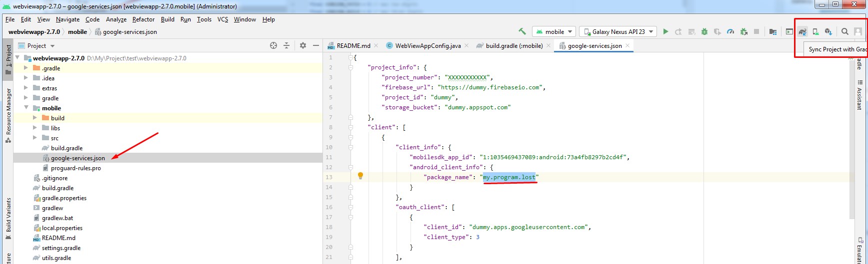Image resolution: width=868 pixels, height=264 pixels.
Task: Close the google-services.json tab
Action: (x=627, y=45)
